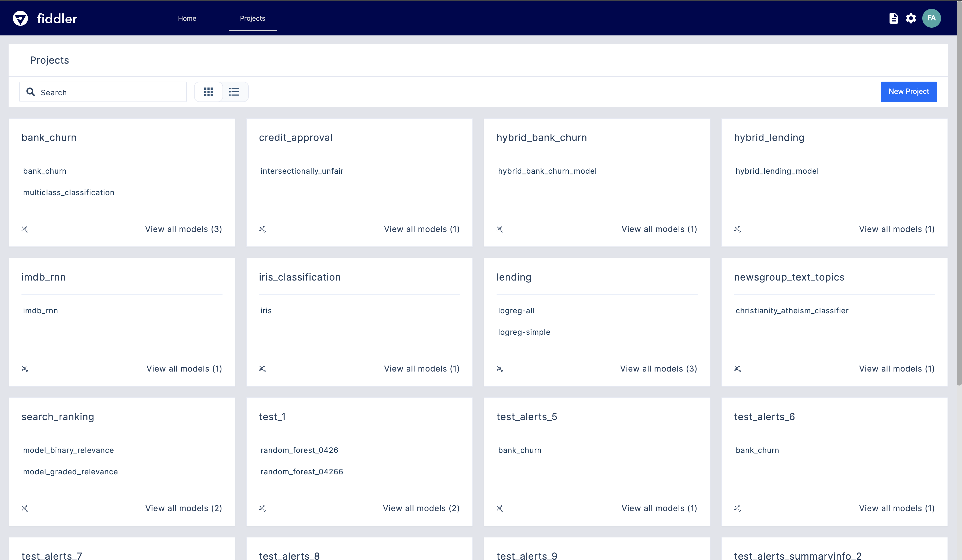Click the page vertical scrollbar

(x=959, y=191)
